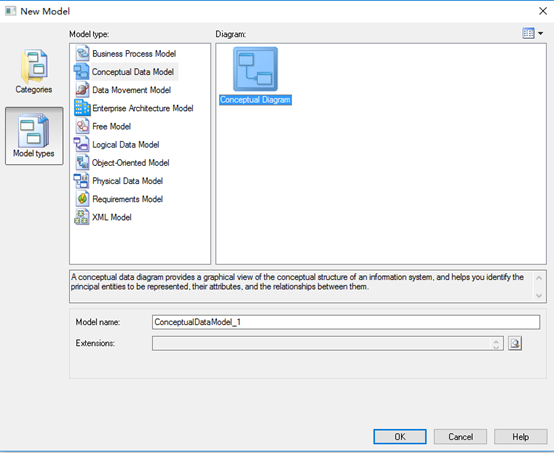The height and width of the screenshot is (453, 554).
Task: Click the Logical Data Model icon
Action: tap(82, 144)
